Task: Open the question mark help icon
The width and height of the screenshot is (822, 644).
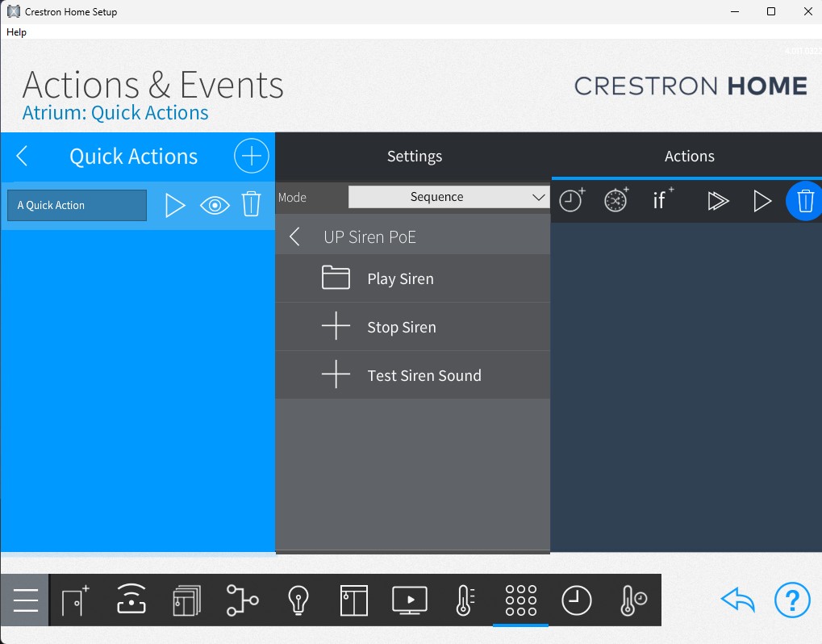Action: coord(792,600)
